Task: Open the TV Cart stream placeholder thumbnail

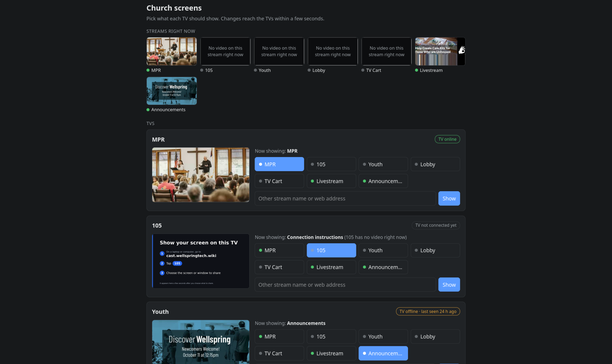Action: click(386, 51)
